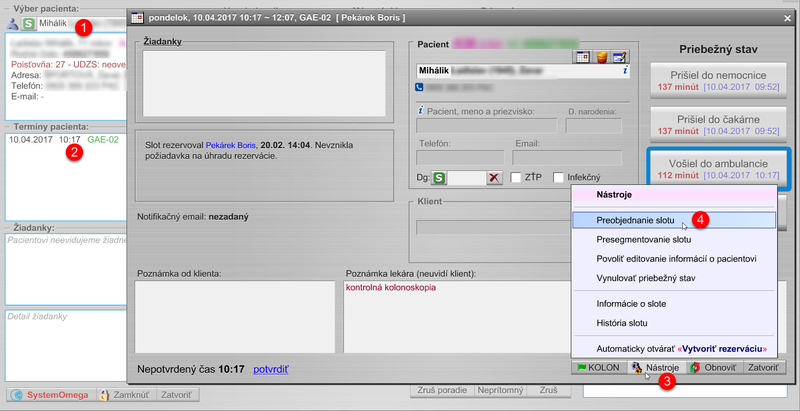The height and width of the screenshot is (411, 800).
Task: Open the Nástroje tools dropdown button
Action: 653,368
